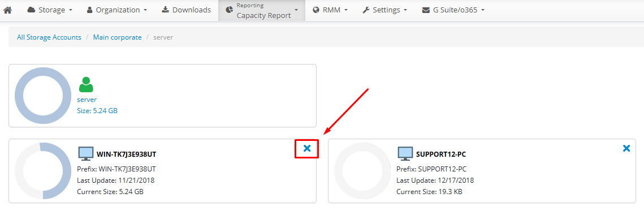Click the Storage dropdown caret

(x=71, y=10)
